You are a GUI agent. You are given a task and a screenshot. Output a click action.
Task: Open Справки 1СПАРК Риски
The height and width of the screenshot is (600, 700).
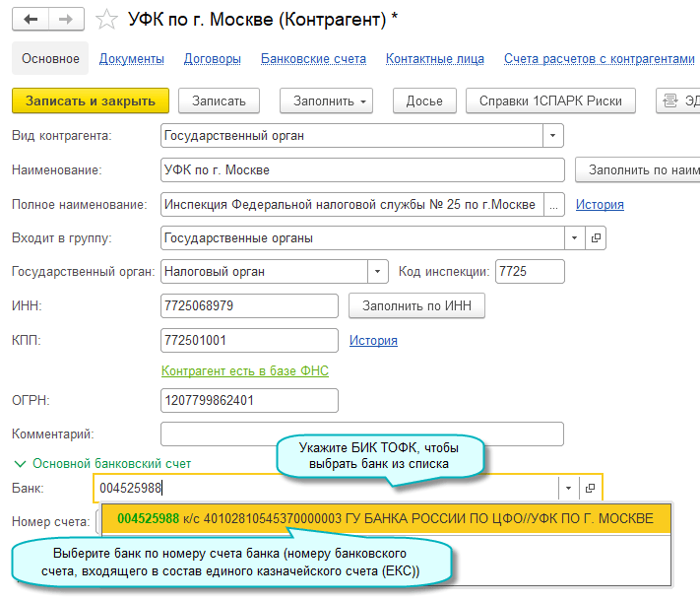[x=550, y=100]
